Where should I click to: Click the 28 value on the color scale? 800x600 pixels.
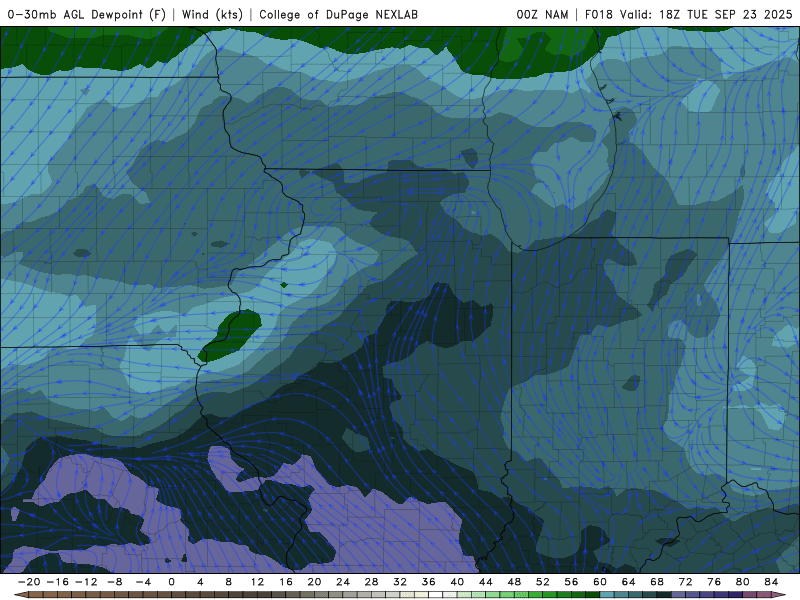pyautogui.click(x=371, y=582)
